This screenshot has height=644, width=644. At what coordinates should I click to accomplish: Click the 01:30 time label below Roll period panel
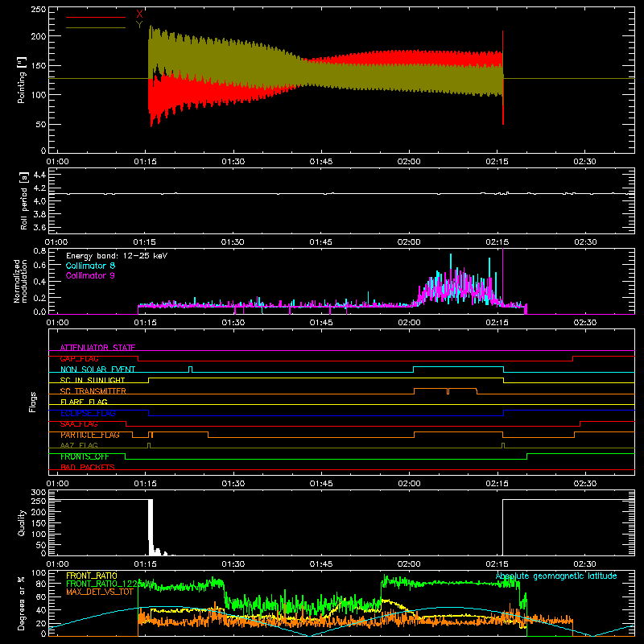coord(233,242)
